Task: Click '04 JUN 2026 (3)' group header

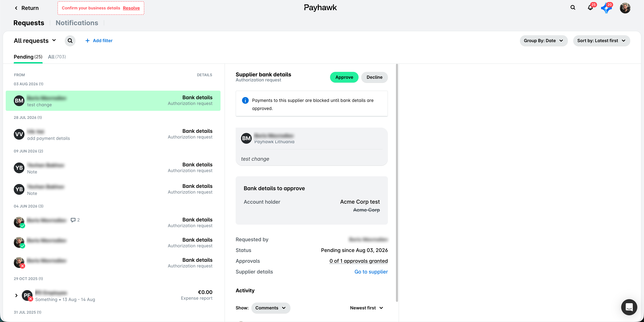Action: click(29, 206)
